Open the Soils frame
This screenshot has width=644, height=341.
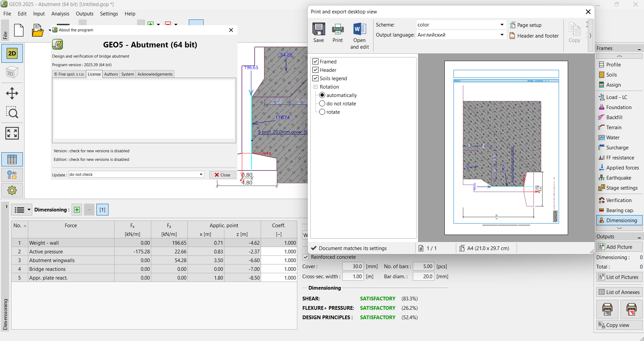click(x=619, y=75)
